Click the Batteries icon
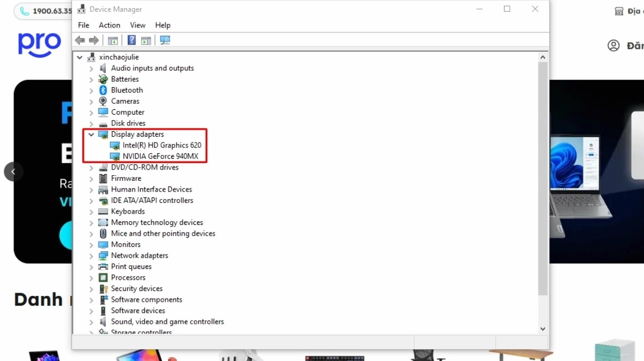644x361 pixels. point(103,79)
